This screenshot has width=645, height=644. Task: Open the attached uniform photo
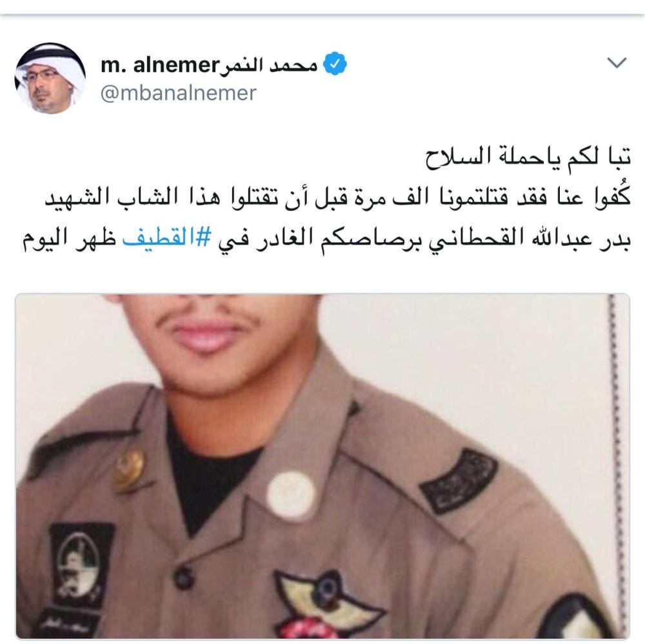(x=322, y=465)
